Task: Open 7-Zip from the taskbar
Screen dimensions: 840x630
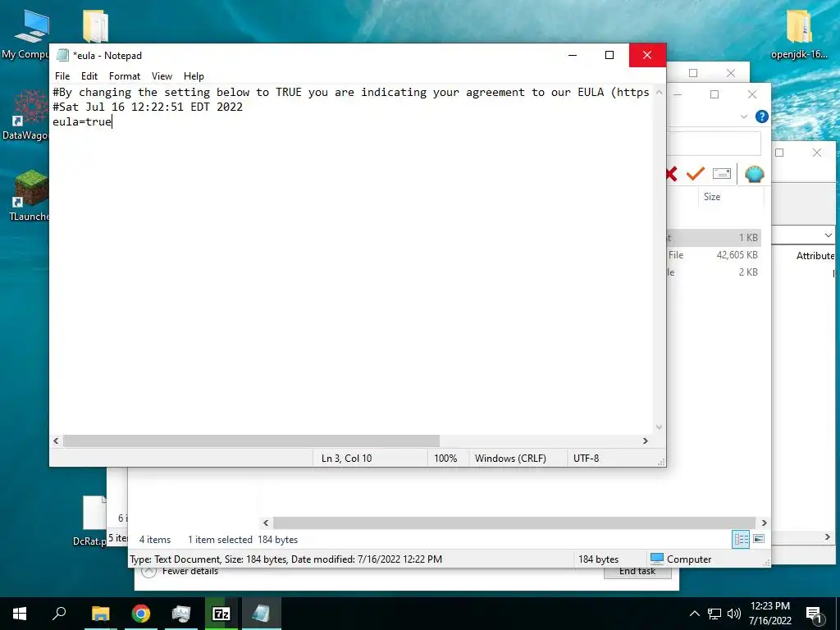Action: [x=221, y=614]
